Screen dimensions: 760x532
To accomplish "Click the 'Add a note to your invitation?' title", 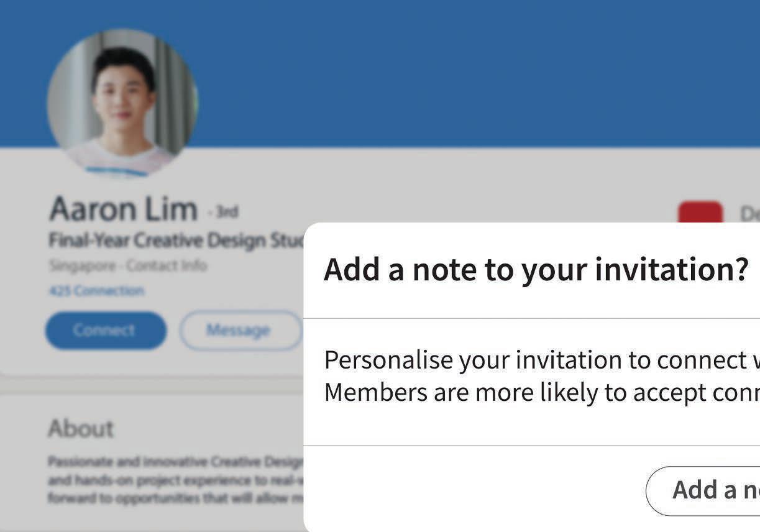I will click(x=536, y=269).
